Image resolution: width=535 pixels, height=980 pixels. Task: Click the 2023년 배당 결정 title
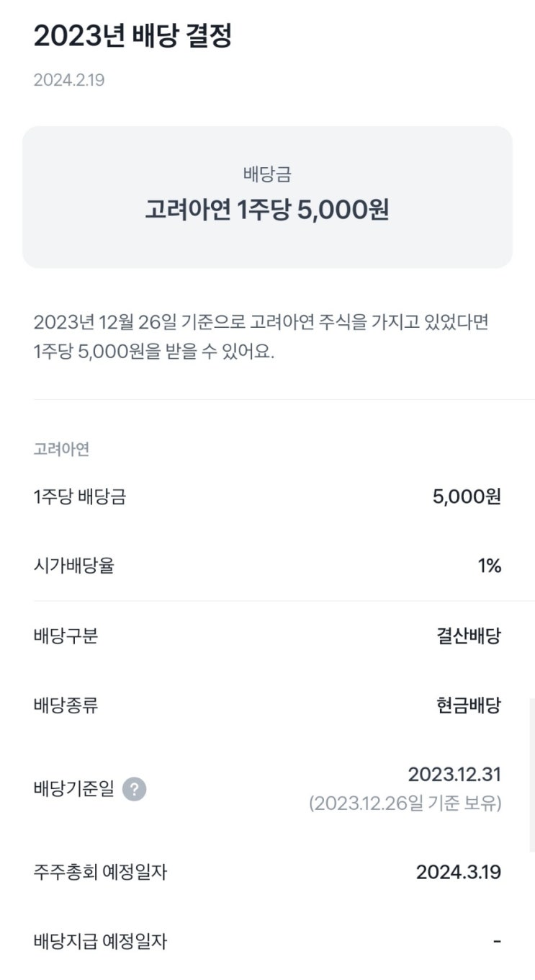(132, 36)
